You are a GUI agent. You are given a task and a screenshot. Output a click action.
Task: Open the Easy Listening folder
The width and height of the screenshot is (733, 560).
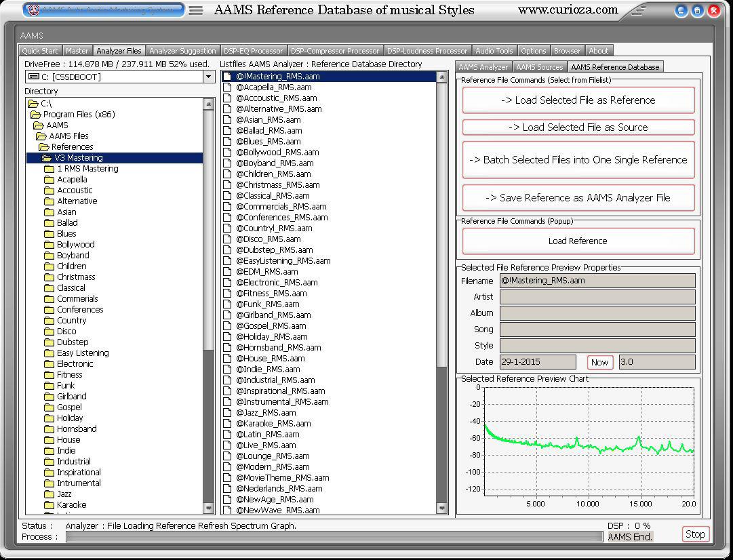click(x=83, y=353)
